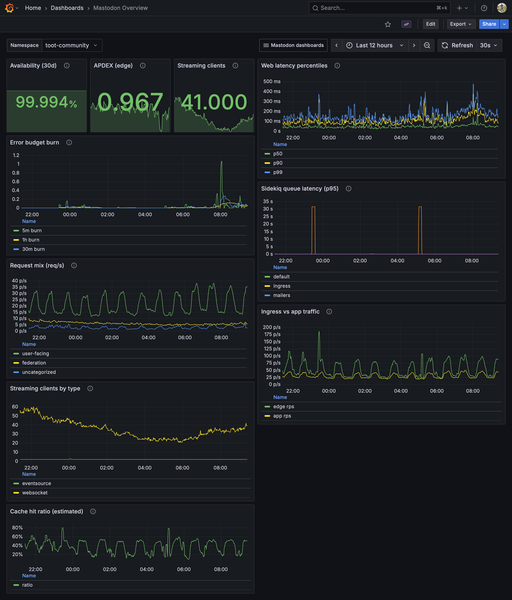Show info for Availability (30d) panel
Image resolution: width=512 pixels, height=600 pixels.
click(67, 66)
